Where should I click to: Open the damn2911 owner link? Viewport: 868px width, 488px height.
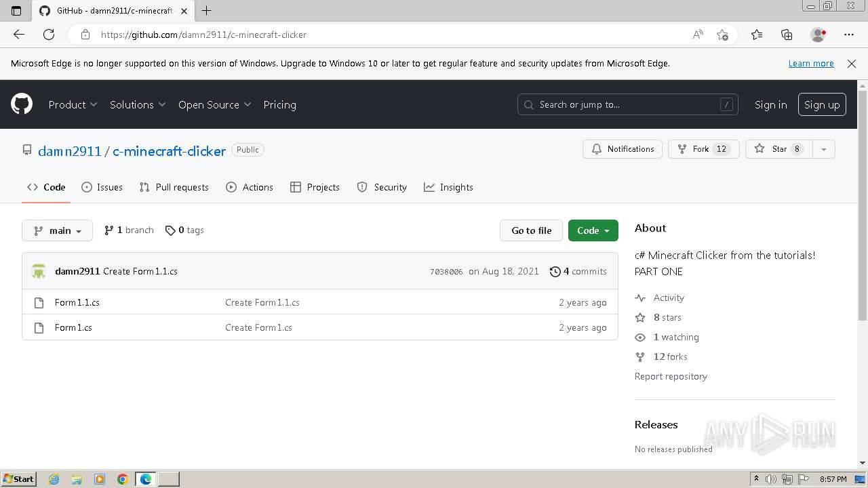tap(70, 151)
